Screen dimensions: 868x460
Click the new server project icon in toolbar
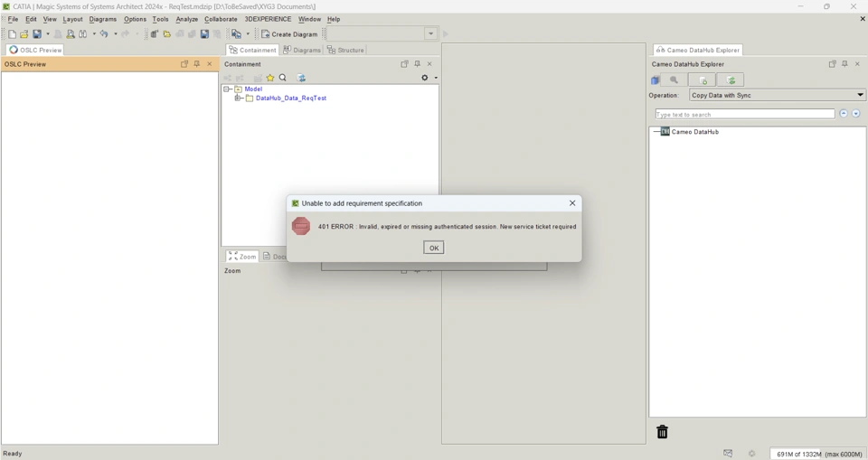coord(155,34)
